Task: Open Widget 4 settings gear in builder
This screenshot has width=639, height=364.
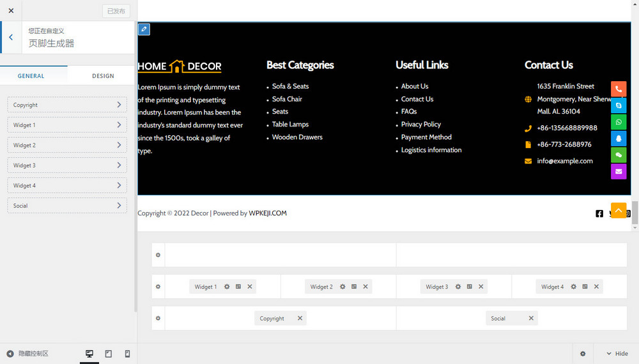Action: tap(574, 287)
